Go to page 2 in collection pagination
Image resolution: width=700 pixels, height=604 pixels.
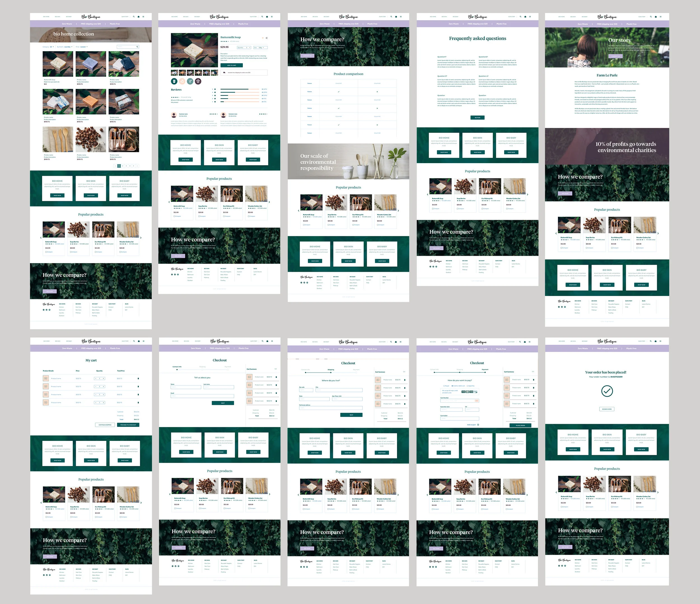coord(123,166)
